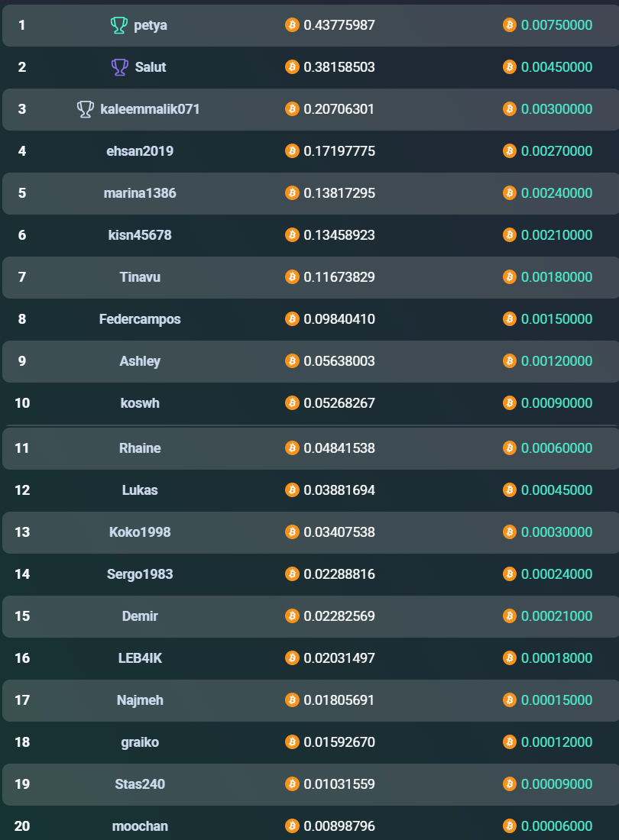Viewport: 619px width, 840px height.
Task: Click the bitcoin icon beside 0.02031497
Action: coord(292,657)
